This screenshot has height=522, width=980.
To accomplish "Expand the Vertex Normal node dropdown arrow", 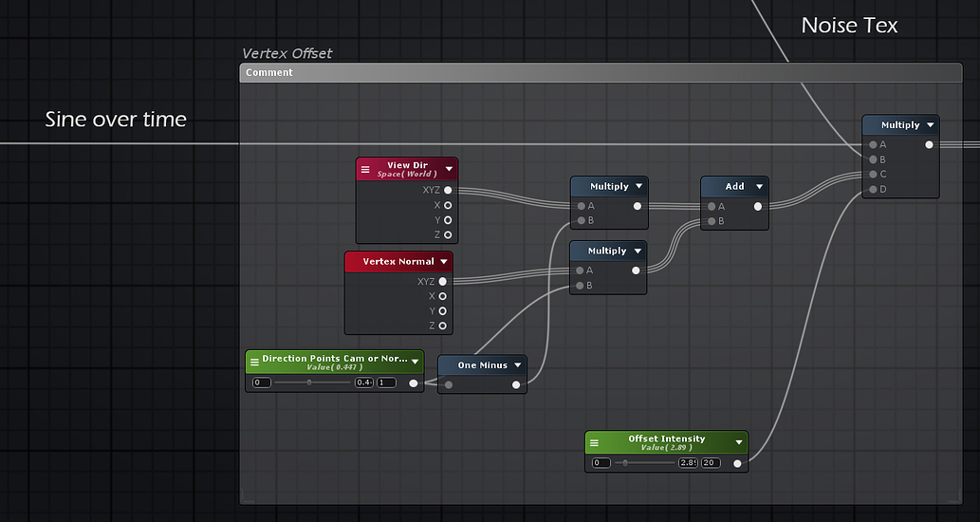I will click(x=443, y=262).
